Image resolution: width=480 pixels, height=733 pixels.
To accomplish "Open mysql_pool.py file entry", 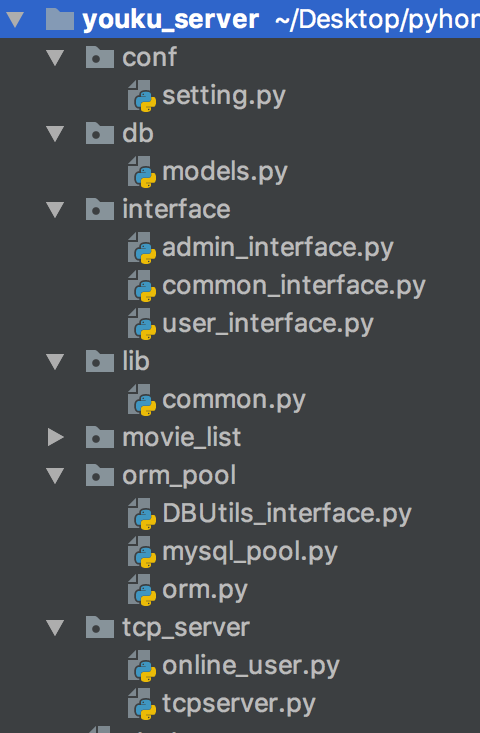I will [x=250, y=552].
